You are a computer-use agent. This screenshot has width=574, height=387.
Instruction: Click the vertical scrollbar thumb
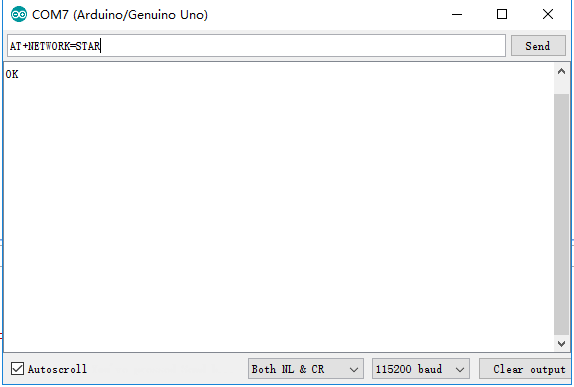[x=561, y=214]
